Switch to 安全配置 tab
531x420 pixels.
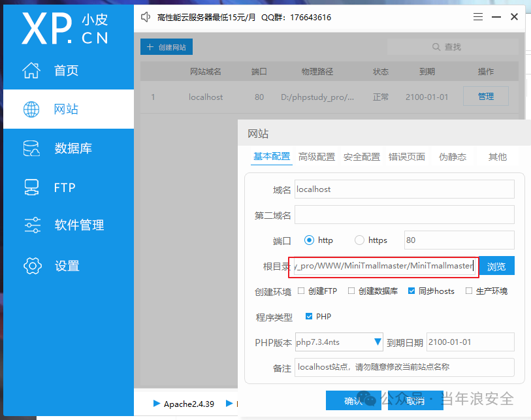click(362, 157)
